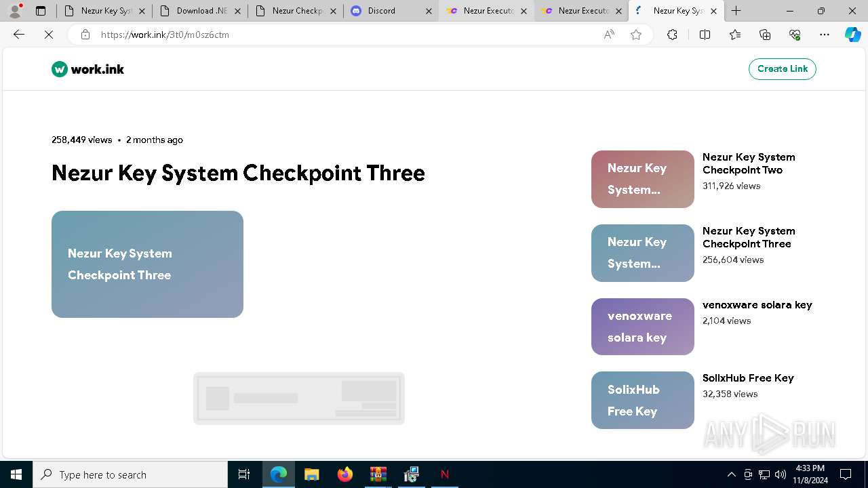The width and height of the screenshot is (868, 488).
Task: Open Task View on the taskbar
Action: tap(244, 474)
